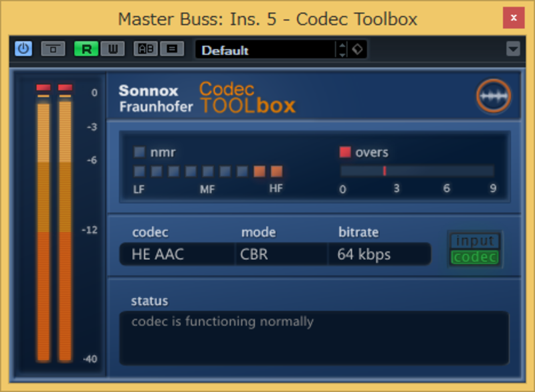The height and width of the screenshot is (392, 535).
Task: Click the right channel level meter
Action: pyautogui.click(x=65, y=228)
